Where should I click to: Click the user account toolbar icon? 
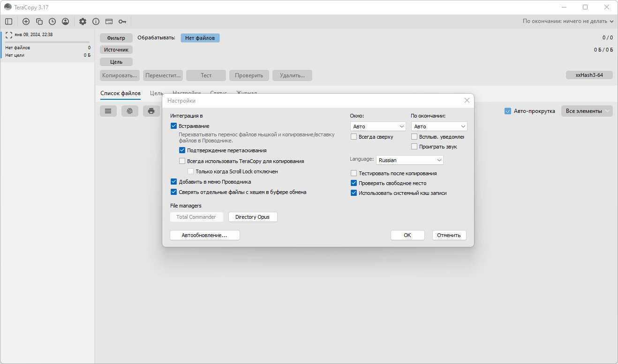point(66,22)
